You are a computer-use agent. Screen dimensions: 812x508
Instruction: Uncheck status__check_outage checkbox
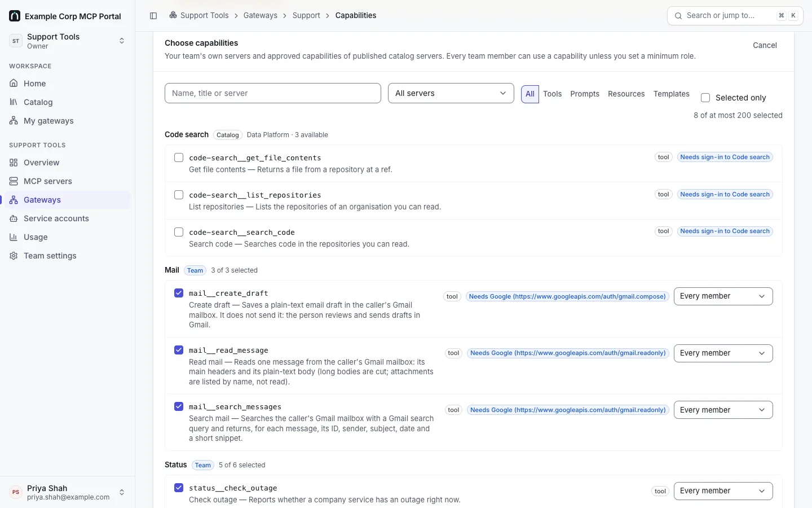pos(179,488)
